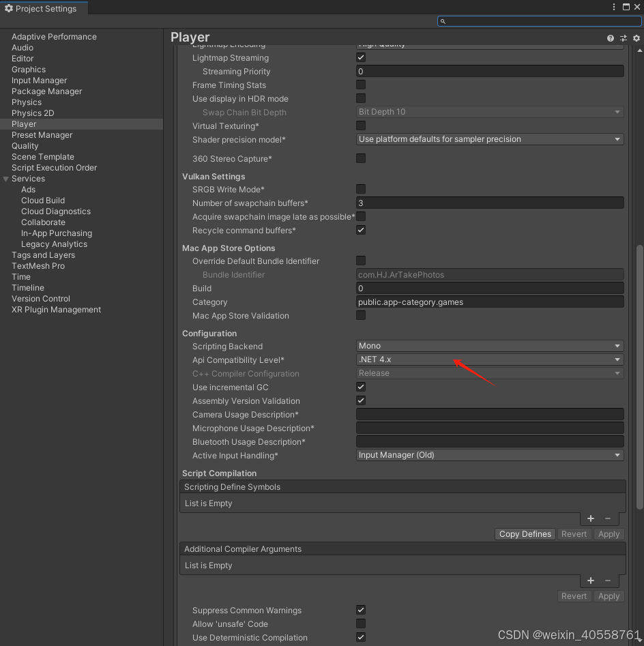Click the minus icon under Additional Compiler Arguments
Image resolution: width=644 pixels, height=646 pixels.
(x=608, y=581)
